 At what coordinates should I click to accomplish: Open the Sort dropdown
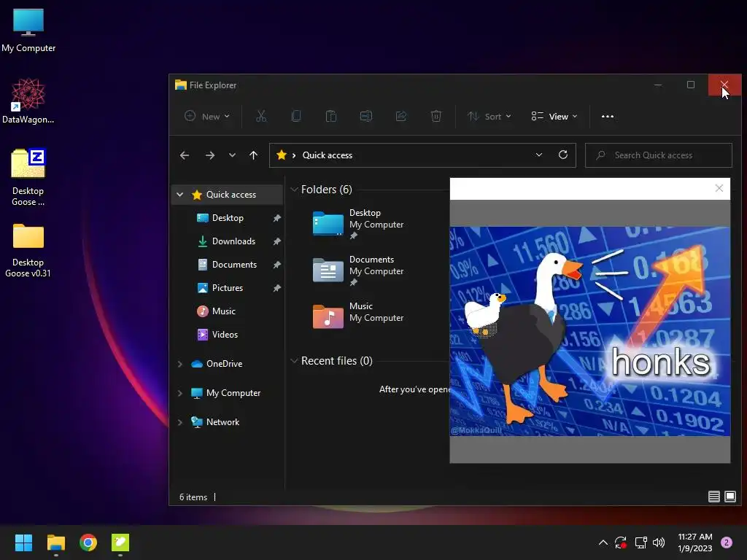point(489,116)
